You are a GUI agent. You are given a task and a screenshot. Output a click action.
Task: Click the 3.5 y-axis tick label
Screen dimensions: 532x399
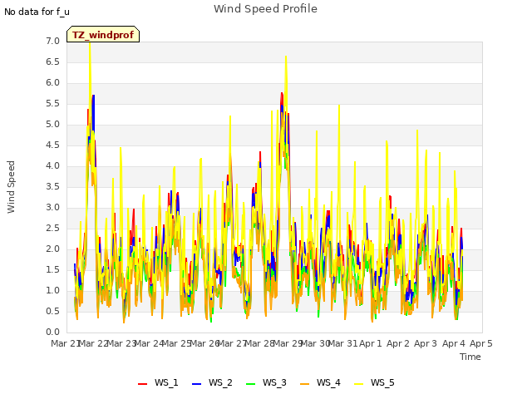point(52,187)
